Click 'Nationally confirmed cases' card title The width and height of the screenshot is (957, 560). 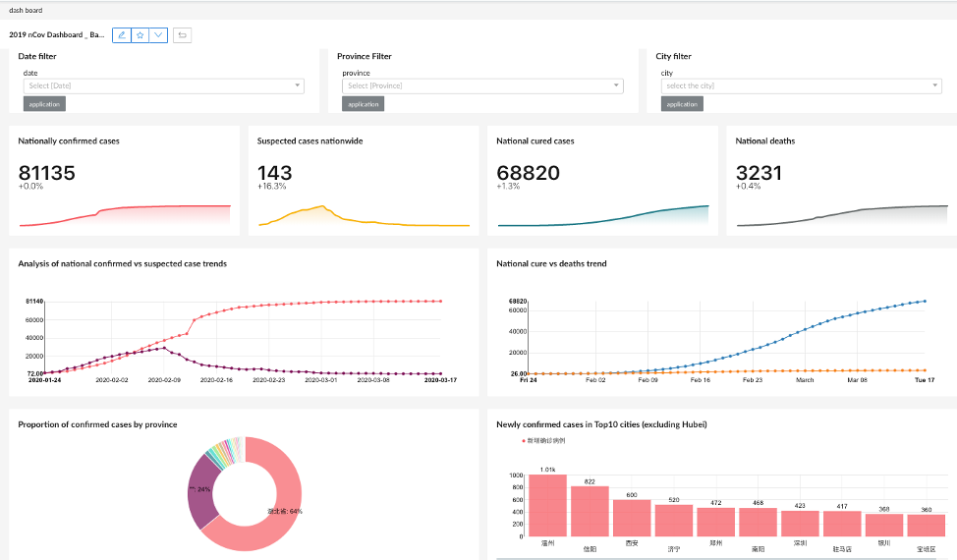click(x=69, y=140)
